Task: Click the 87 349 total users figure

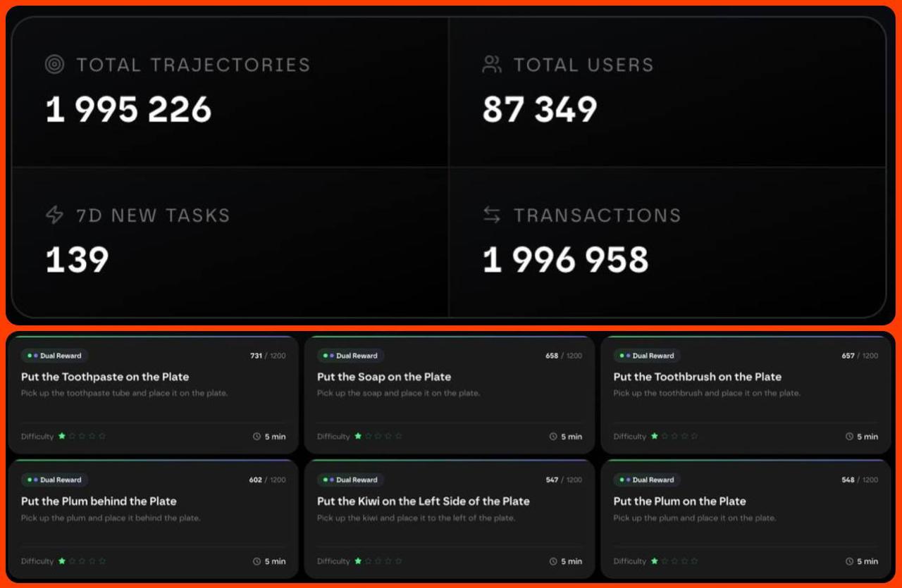Action: [x=540, y=110]
